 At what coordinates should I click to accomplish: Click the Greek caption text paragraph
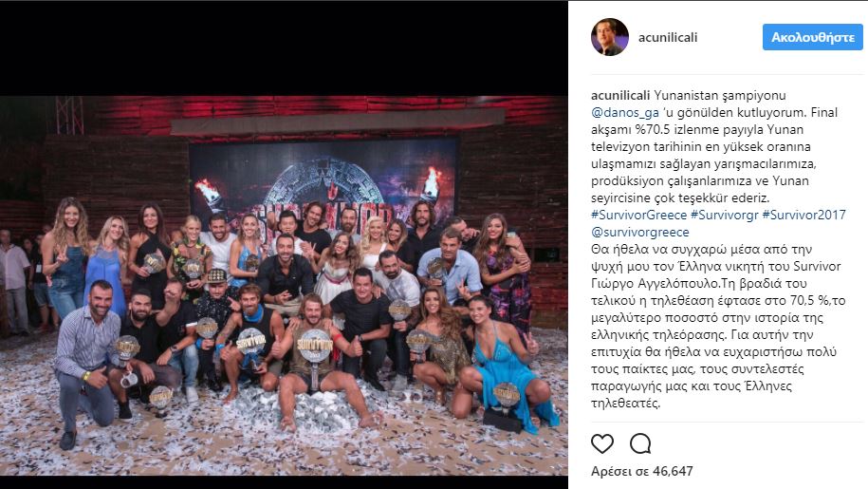pos(718,327)
